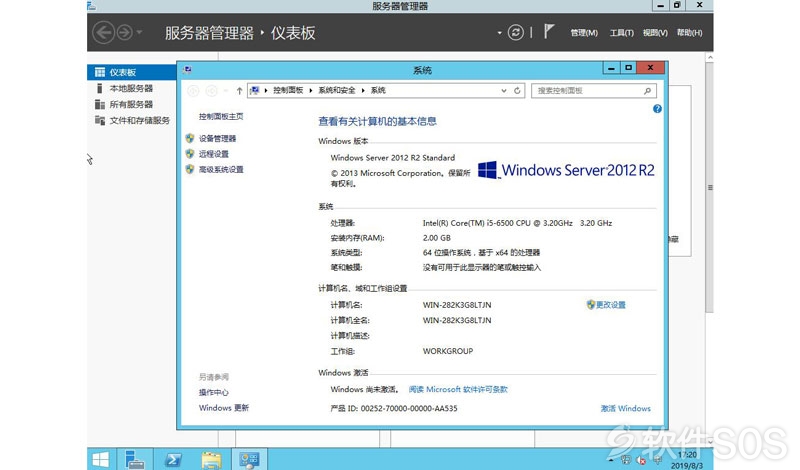Click 激活 Windows link

click(626, 408)
